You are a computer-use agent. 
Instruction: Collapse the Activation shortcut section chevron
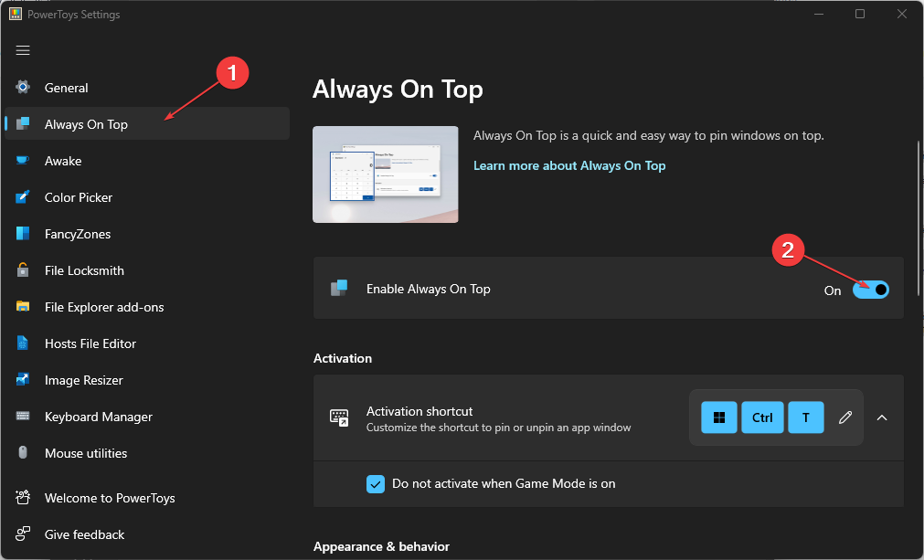[882, 417]
